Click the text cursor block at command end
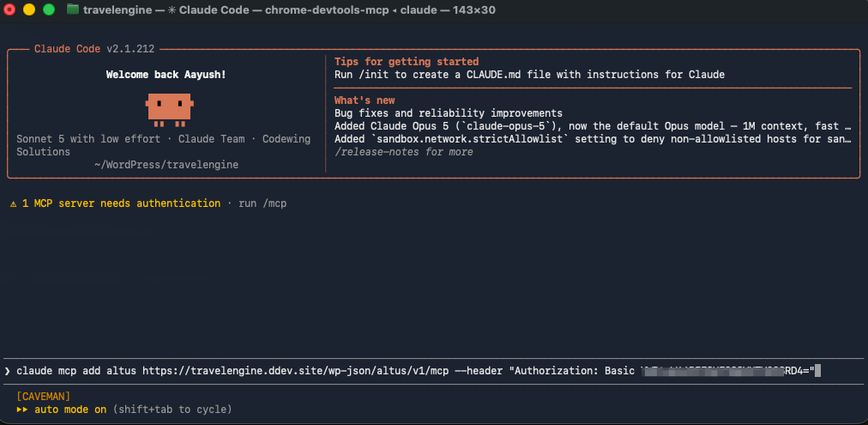Image resolution: width=868 pixels, height=425 pixels. tap(818, 371)
